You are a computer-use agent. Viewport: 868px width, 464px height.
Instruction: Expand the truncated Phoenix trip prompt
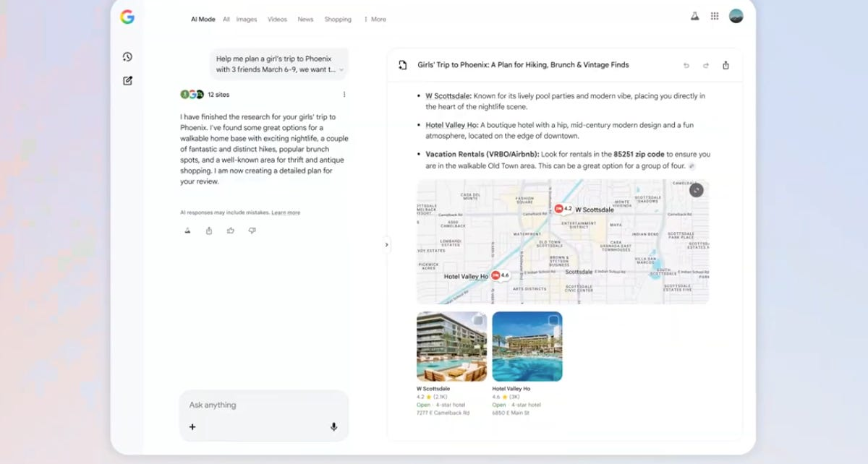click(341, 70)
